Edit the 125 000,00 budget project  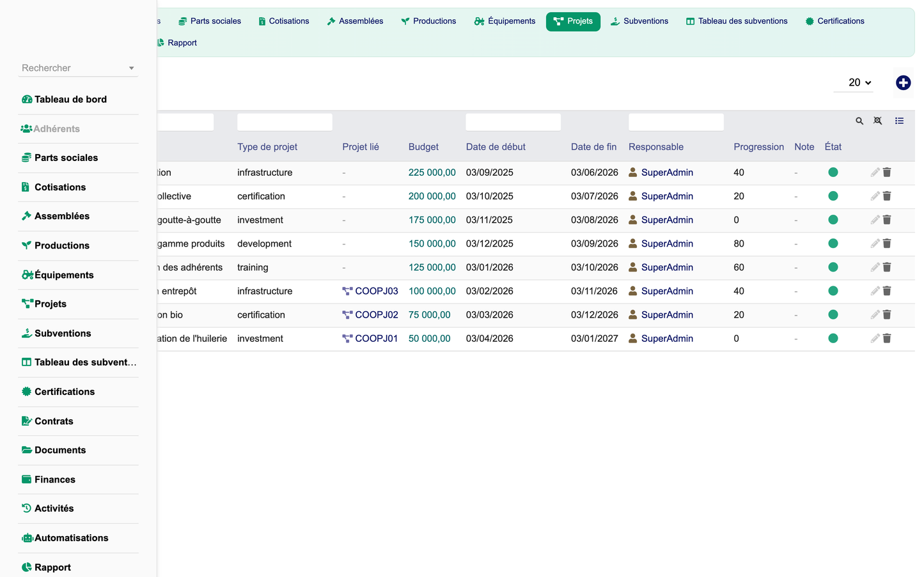click(x=875, y=267)
